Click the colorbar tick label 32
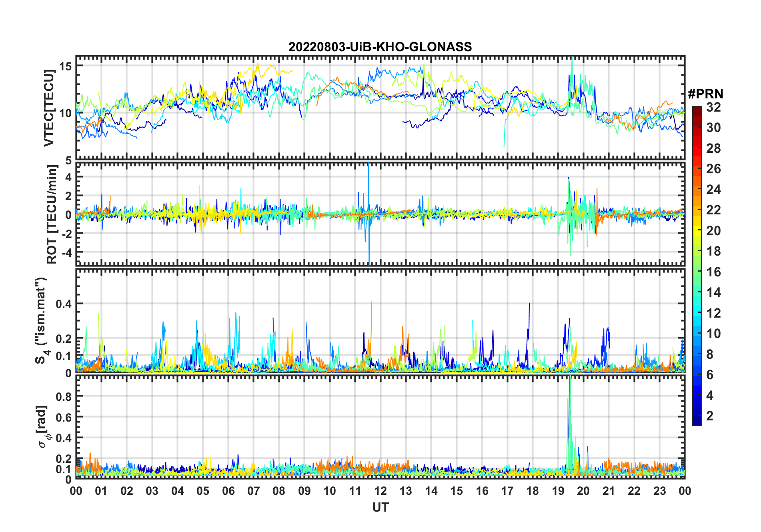Screen dimensions: 761x532 (x=713, y=107)
